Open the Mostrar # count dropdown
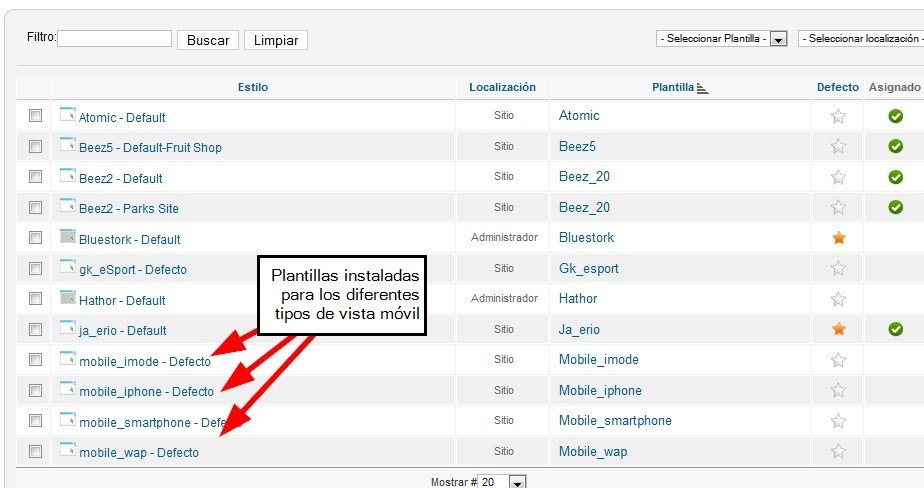Screen dimensions: 924x488 pos(501,482)
